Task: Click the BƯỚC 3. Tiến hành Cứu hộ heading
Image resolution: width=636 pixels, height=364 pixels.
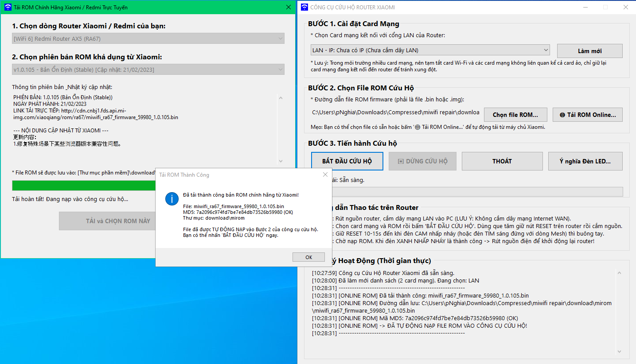Action: (353, 143)
